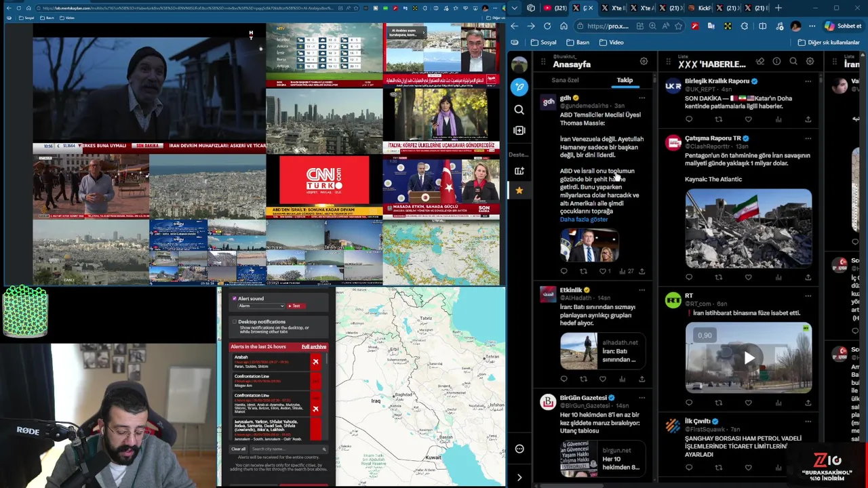This screenshot has width=868, height=488.
Task: Go to home page in right browser
Action: [x=564, y=26]
